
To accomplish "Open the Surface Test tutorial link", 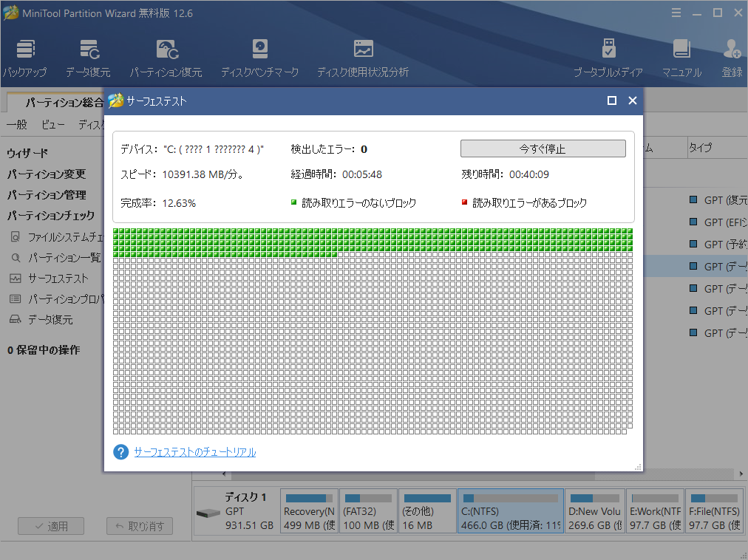I will tap(194, 451).
